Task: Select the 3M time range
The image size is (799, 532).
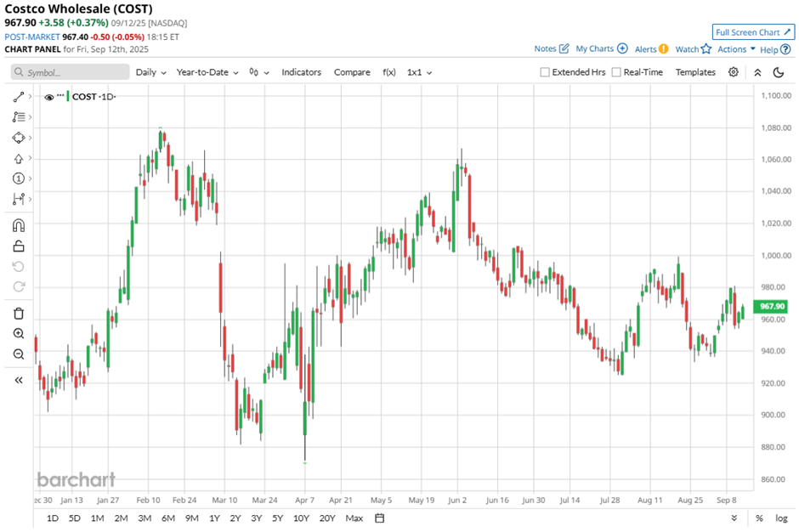Action: click(144, 518)
